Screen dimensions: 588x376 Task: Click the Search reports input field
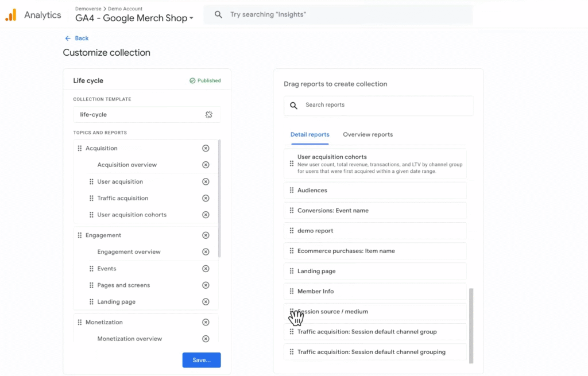(x=378, y=106)
